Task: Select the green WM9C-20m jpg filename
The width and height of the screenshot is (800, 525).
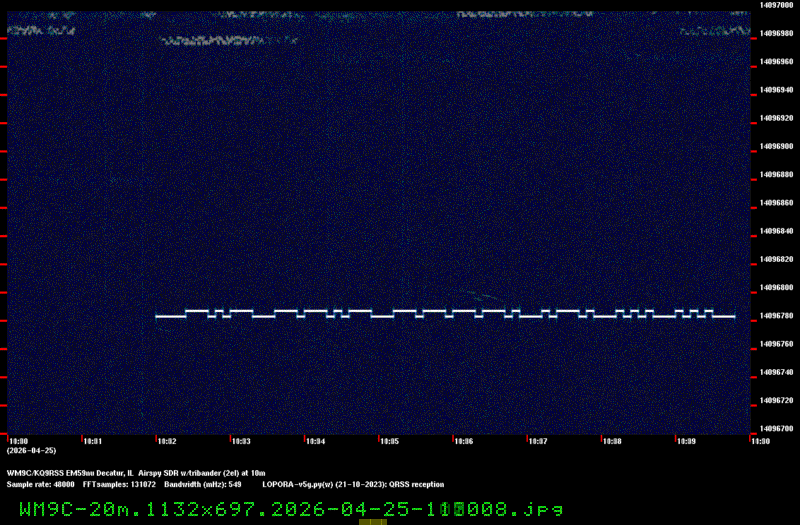Action: click(x=291, y=509)
